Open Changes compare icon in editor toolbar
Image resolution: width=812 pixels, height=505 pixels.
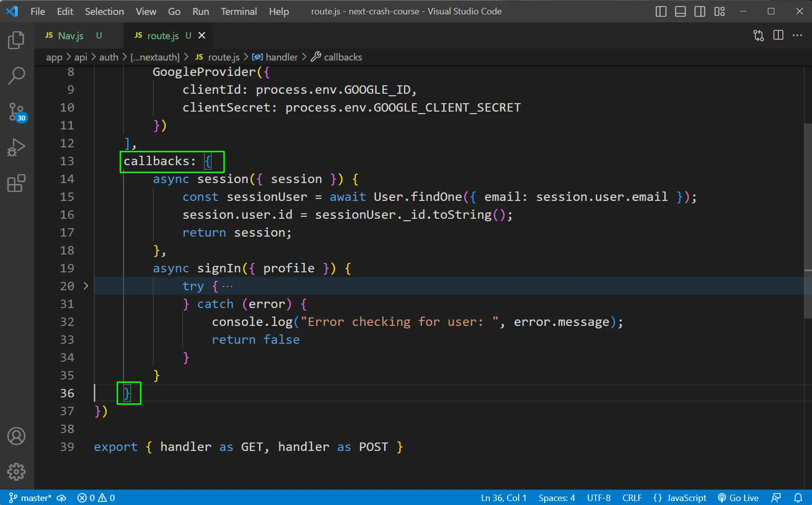pos(758,35)
